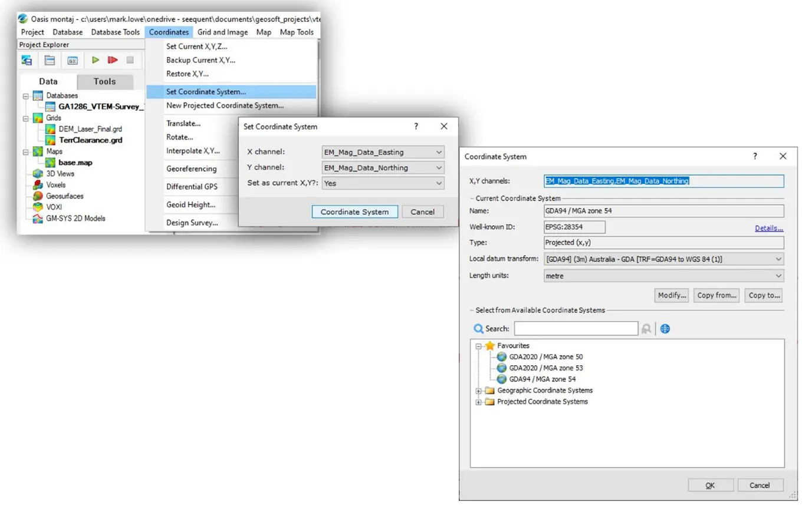
Task: Click the TerrClearance.grd grid icon
Action: point(51,140)
